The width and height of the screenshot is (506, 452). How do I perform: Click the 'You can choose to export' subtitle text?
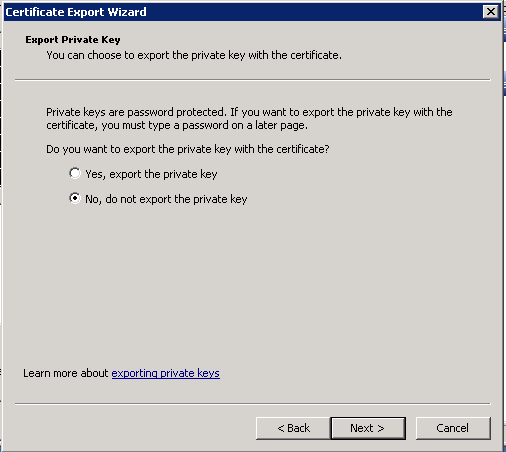pos(194,55)
